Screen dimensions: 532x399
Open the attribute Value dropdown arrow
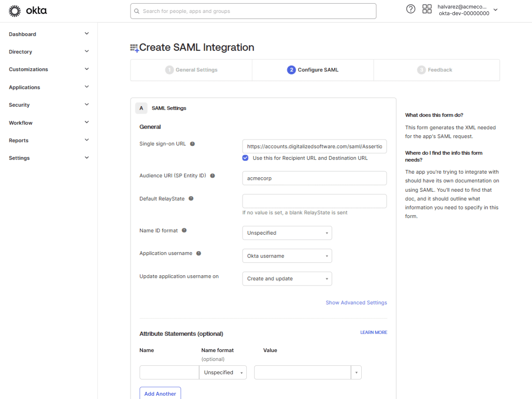356,372
